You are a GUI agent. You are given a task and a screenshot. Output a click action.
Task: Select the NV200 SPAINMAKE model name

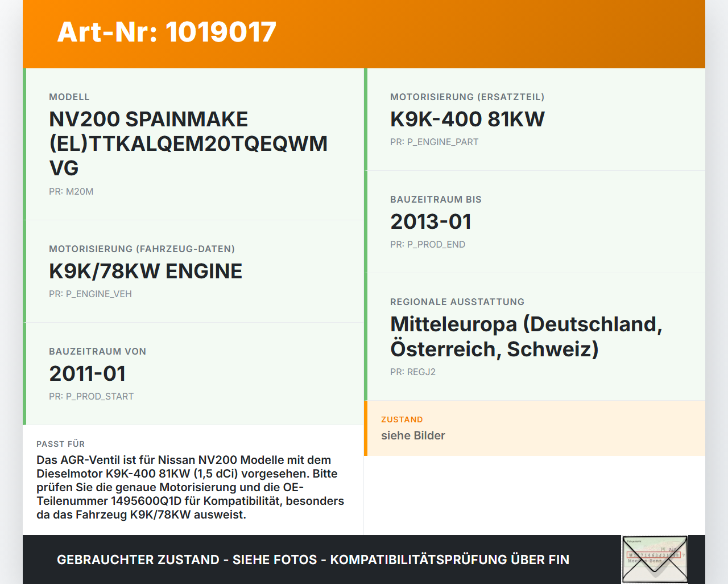click(x=188, y=143)
